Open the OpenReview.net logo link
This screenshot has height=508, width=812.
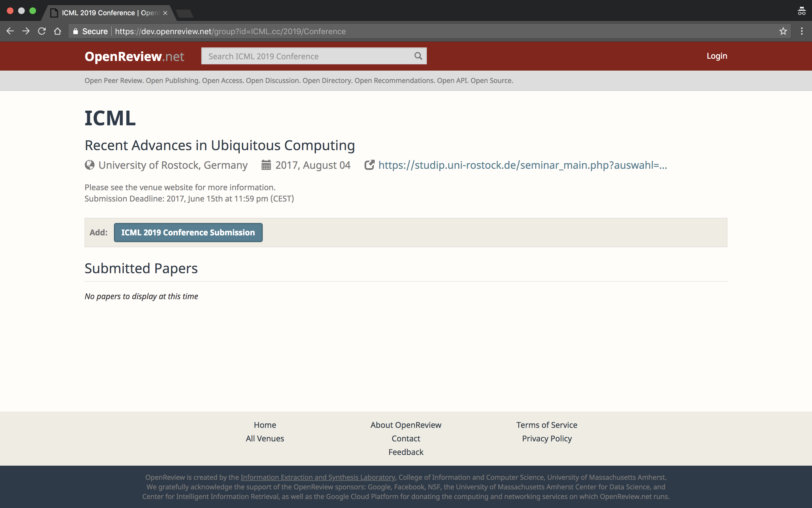[134, 56]
